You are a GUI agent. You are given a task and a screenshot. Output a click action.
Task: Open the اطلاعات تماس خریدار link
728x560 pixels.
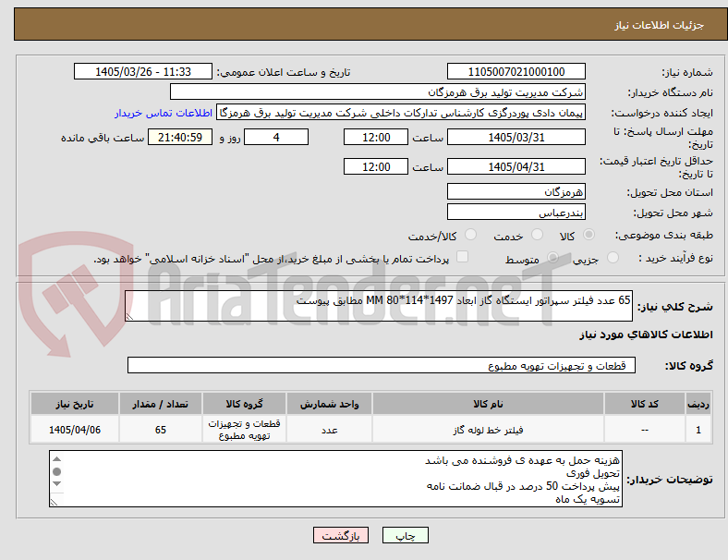pos(164,113)
